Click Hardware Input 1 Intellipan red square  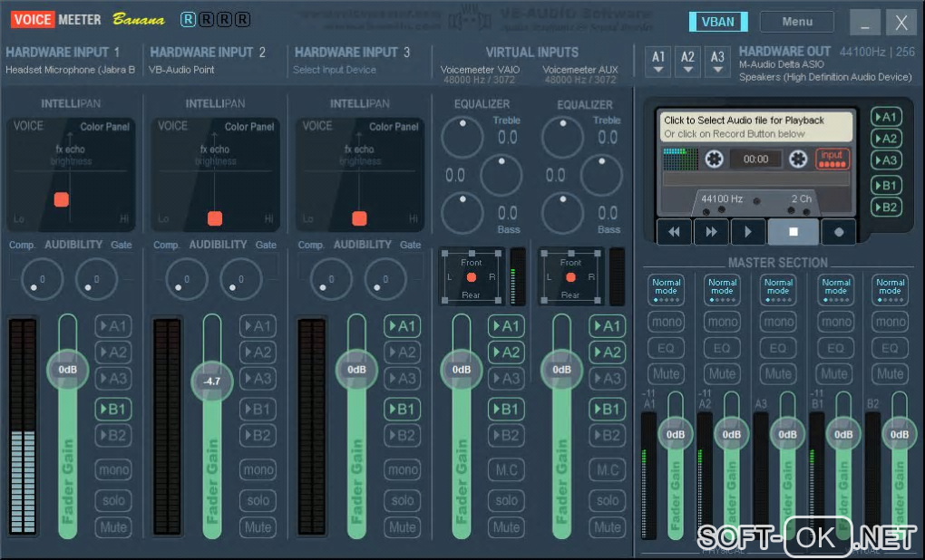coord(62,199)
